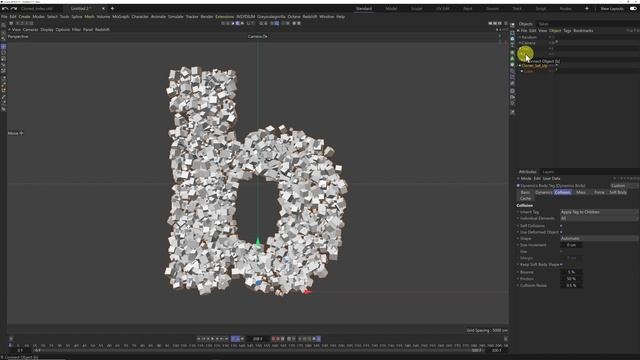Click the red Record keyframe button
This screenshot has width=640, height=360.
(274, 339)
